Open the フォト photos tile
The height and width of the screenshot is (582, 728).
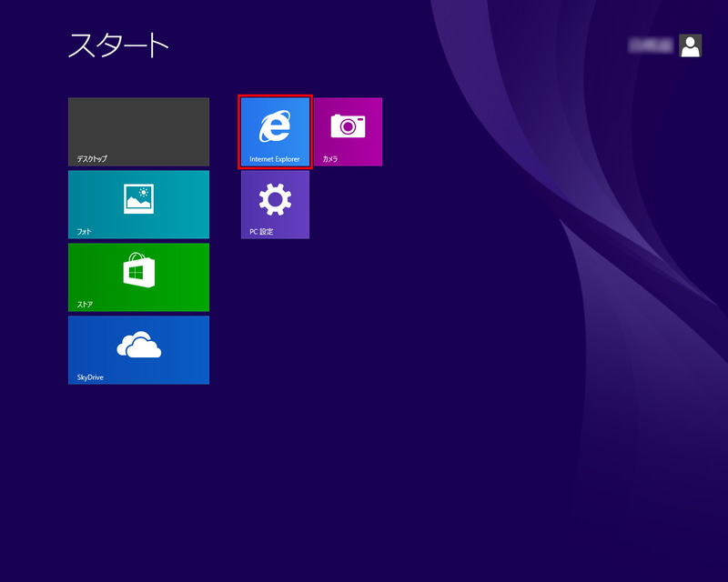pos(139,205)
